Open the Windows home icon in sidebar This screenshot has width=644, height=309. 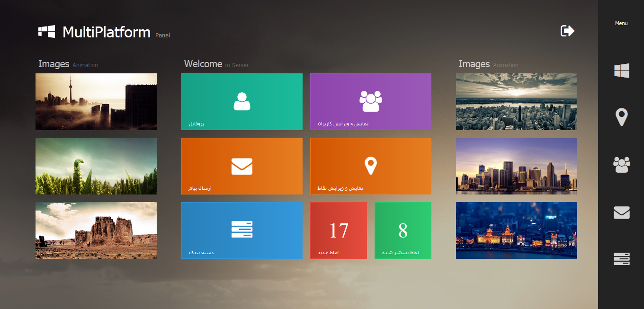click(x=621, y=71)
